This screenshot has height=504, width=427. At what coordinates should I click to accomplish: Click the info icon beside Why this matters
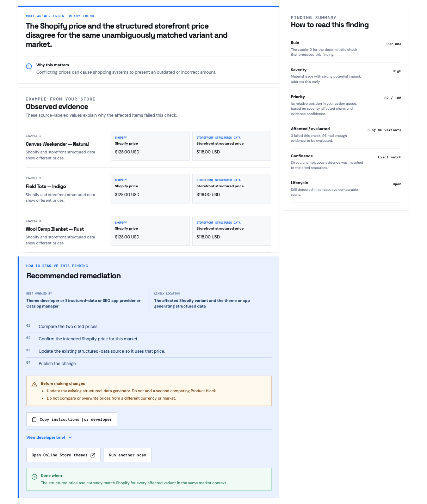click(x=29, y=66)
